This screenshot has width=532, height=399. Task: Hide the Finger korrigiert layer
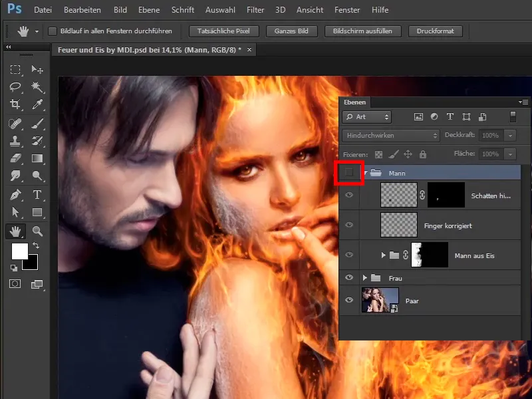pyautogui.click(x=349, y=225)
